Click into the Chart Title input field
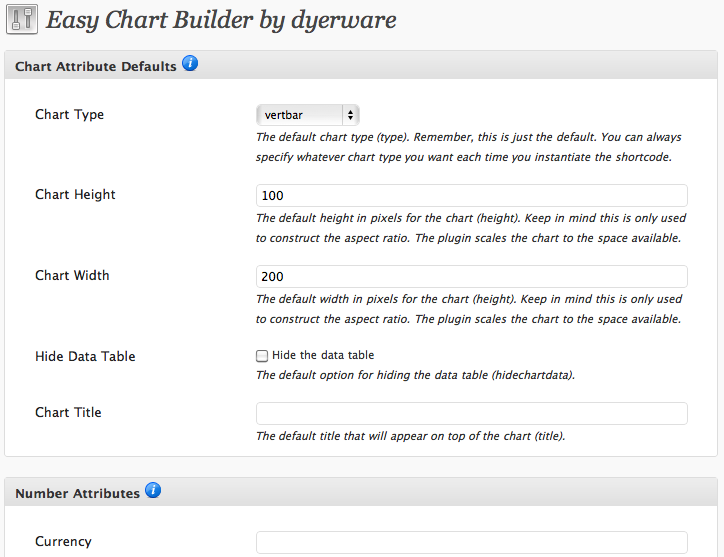 [x=472, y=413]
